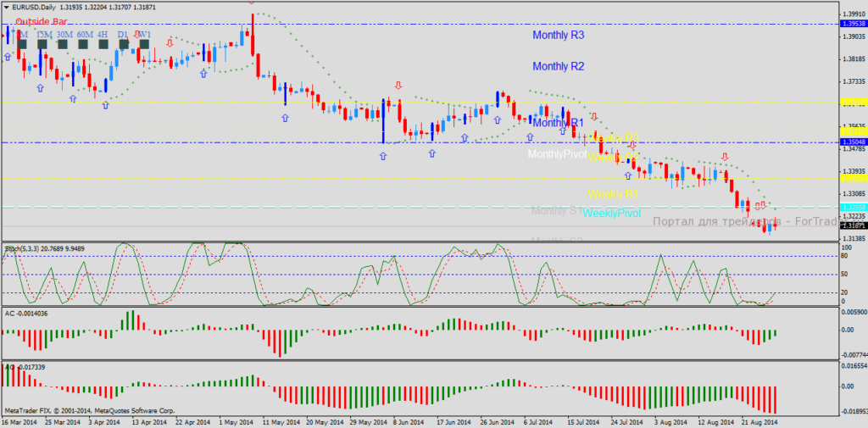
Task: Select the D1 timeframe indicator square
Action: pyautogui.click(x=124, y=44)
